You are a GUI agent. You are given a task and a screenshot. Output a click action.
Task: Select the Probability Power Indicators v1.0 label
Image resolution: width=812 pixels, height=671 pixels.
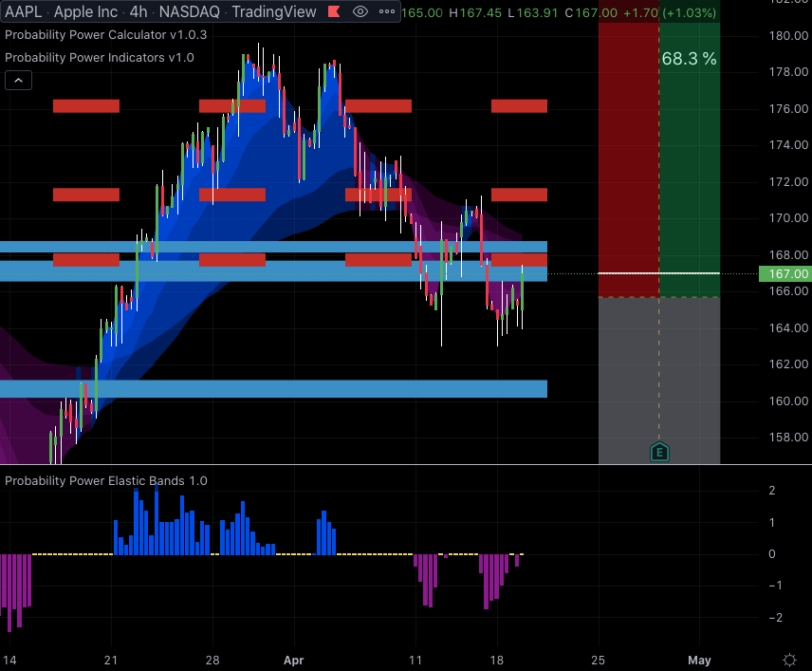tap(100, 57)
